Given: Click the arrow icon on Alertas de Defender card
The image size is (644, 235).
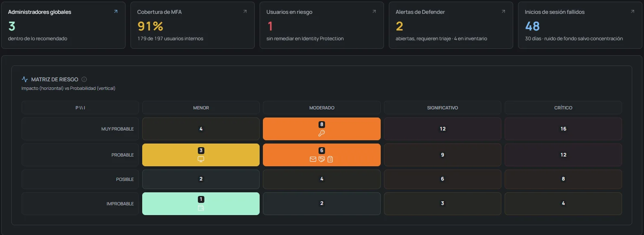Looking at the screenshot, I should coord(503,11).
